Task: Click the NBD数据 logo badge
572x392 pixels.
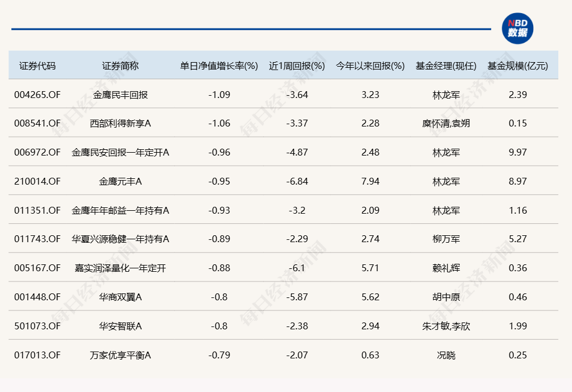Action: point(517,28)
